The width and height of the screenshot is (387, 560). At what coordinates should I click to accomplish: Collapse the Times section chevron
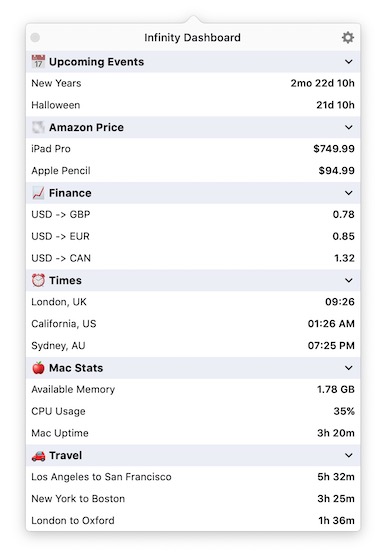(x=348, y=280)
